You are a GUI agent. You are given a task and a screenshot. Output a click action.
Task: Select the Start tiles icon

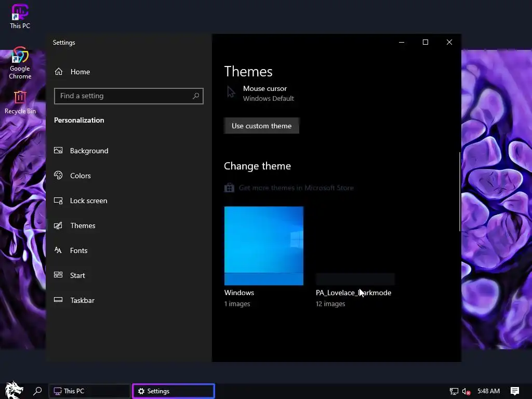(58, 275)
